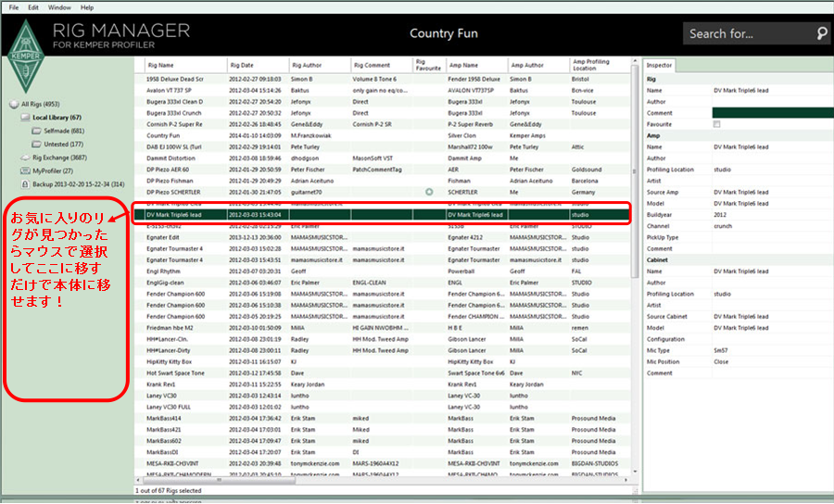Sort by Rig Favourite column
This screenshot has width=834, height=504.
[x=429, y=65]
